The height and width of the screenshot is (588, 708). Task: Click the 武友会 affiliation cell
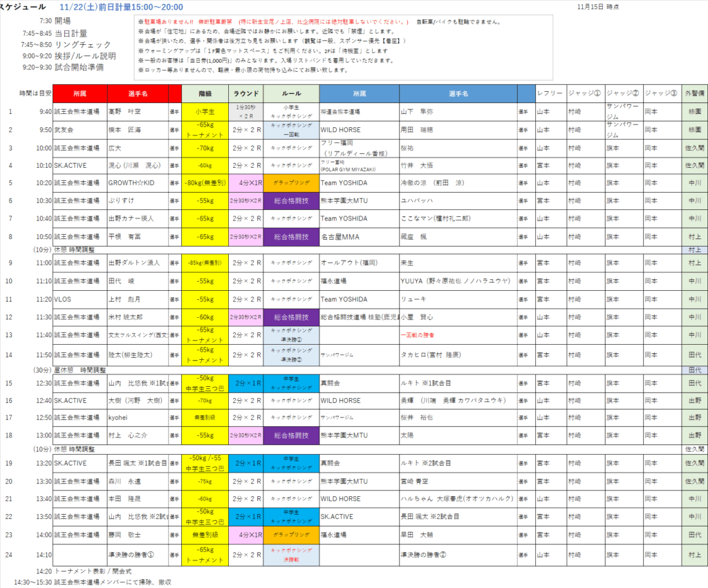80,129
